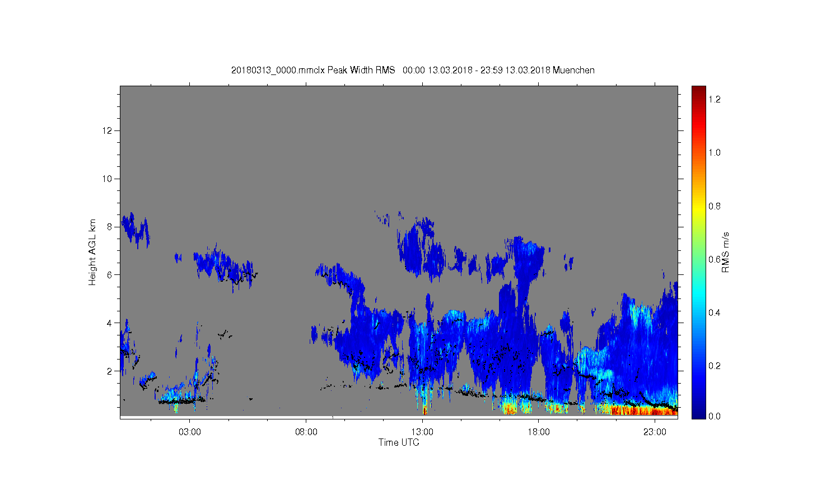Click the plot title text
This screenshot has width=840, height=504.
(x=413, y=70)
